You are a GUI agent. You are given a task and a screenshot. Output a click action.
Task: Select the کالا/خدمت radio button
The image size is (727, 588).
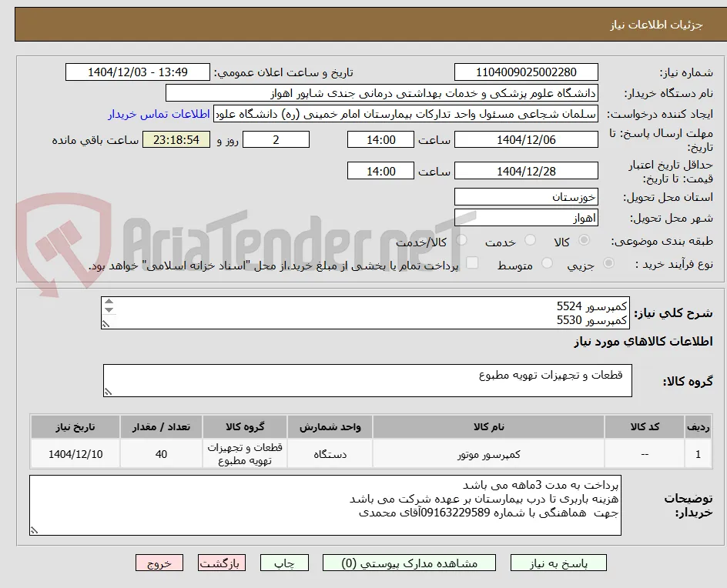461,239
